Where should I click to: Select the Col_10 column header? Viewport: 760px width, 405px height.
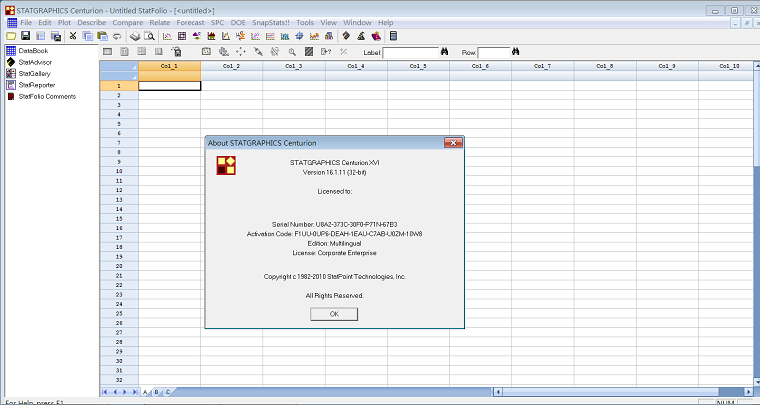(727, 66)
